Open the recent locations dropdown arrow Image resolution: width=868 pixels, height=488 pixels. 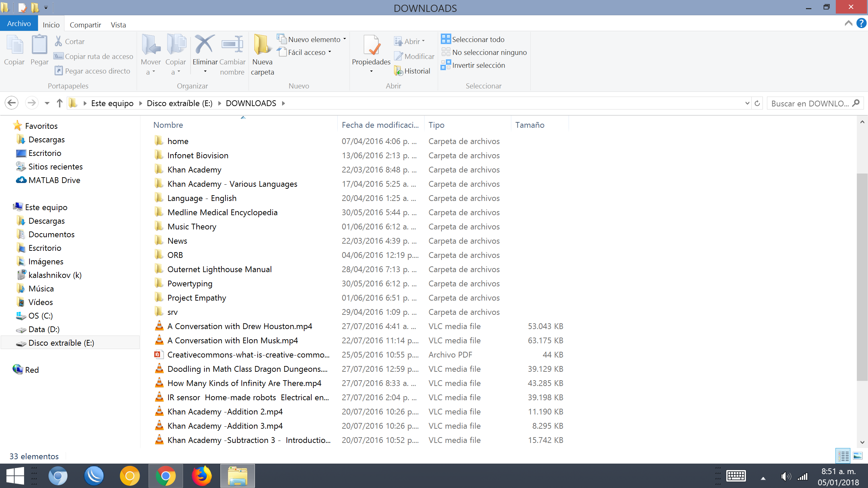[47, 103]
